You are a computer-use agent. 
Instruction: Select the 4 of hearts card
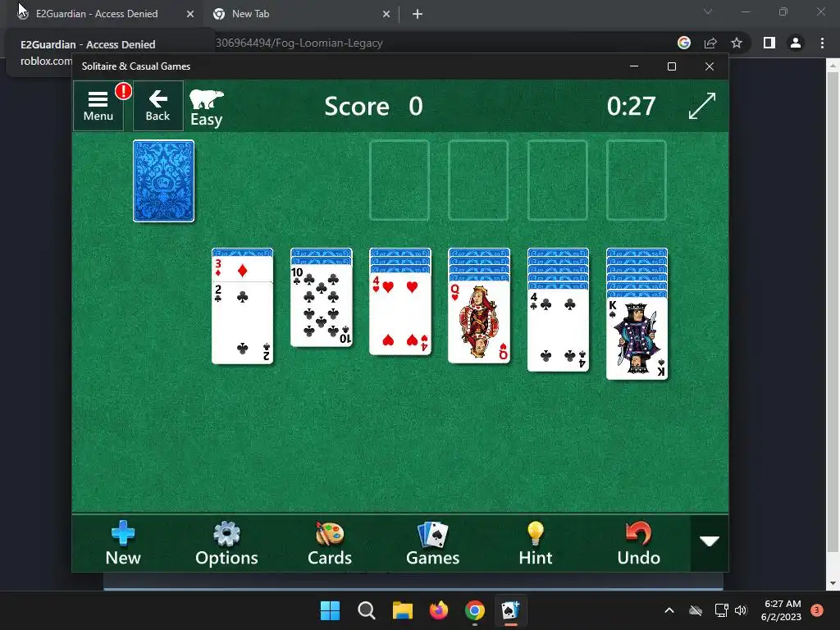coord(400,314)
